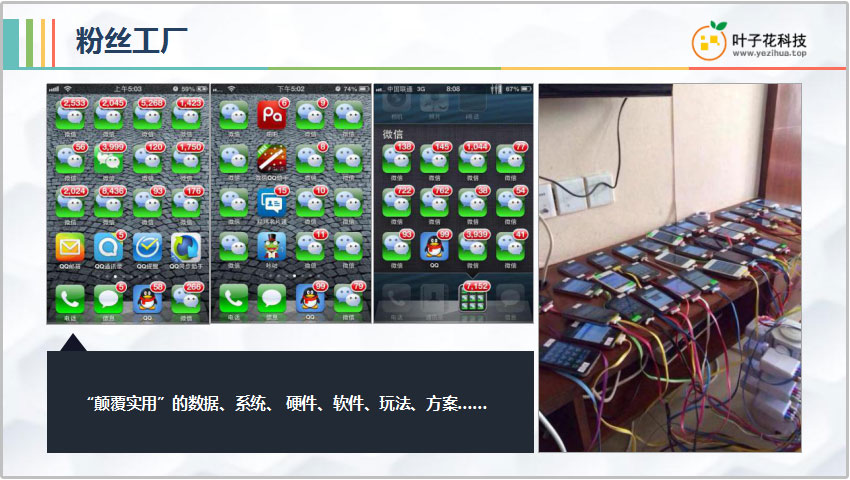Tap the WeChat icon with badge 8
Image resolution: width=850 pixels, height=480 pixels.
(310, 159)
